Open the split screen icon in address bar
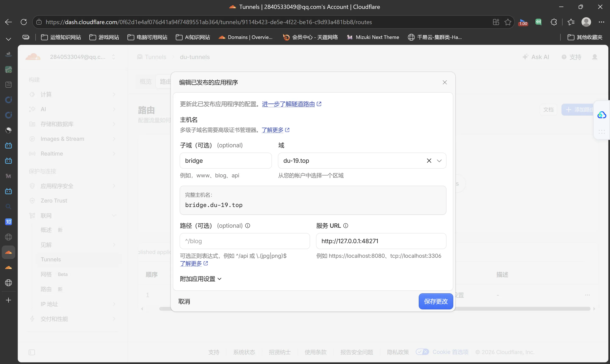This screenshot has width=610, height=364. 496,22
